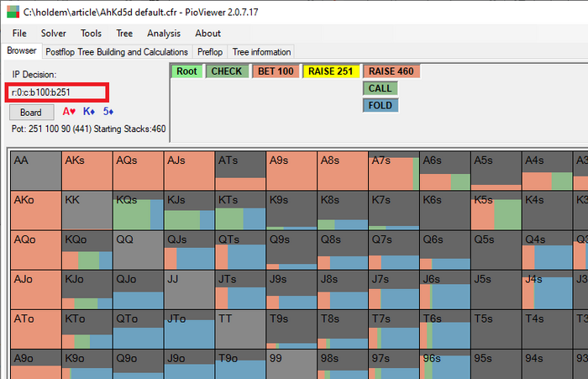
Task: Select the AQo hand cell
Action: (x=36, y=250)
